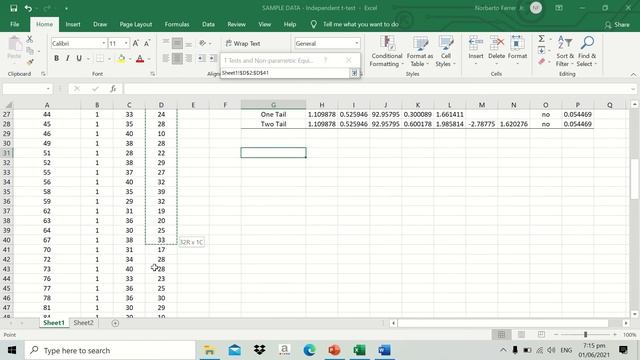
Task: Click the zoom slider handle
Action: (585, 335)
